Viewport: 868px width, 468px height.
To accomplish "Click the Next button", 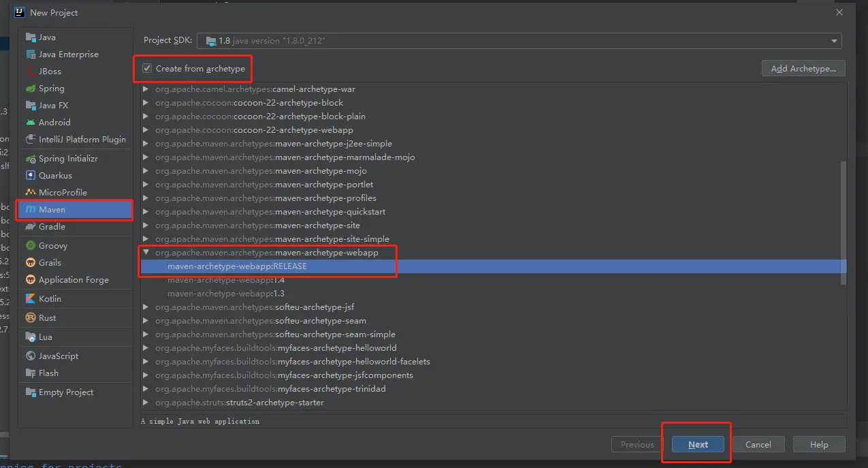I will pos(698,444).
